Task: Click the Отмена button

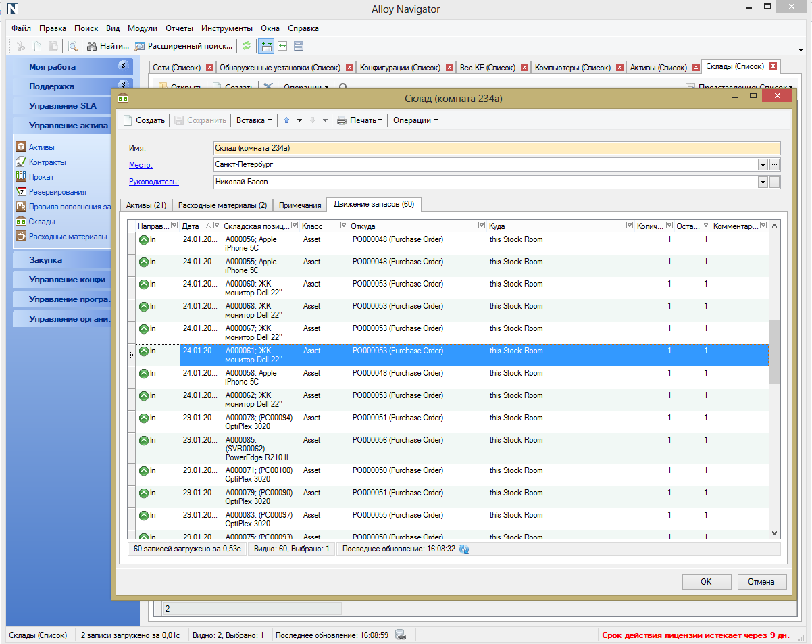Action: (763, 582)
